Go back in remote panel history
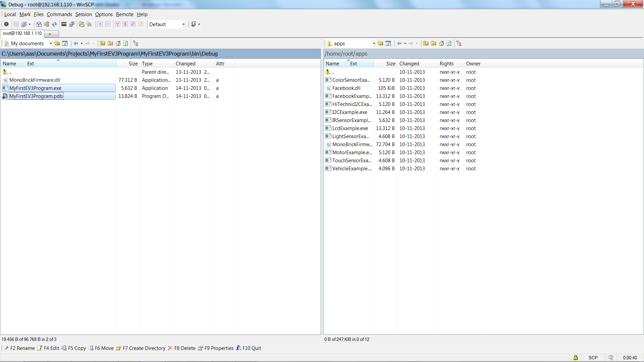The width and height of the screenshot is (644, 362). [399, 43]
